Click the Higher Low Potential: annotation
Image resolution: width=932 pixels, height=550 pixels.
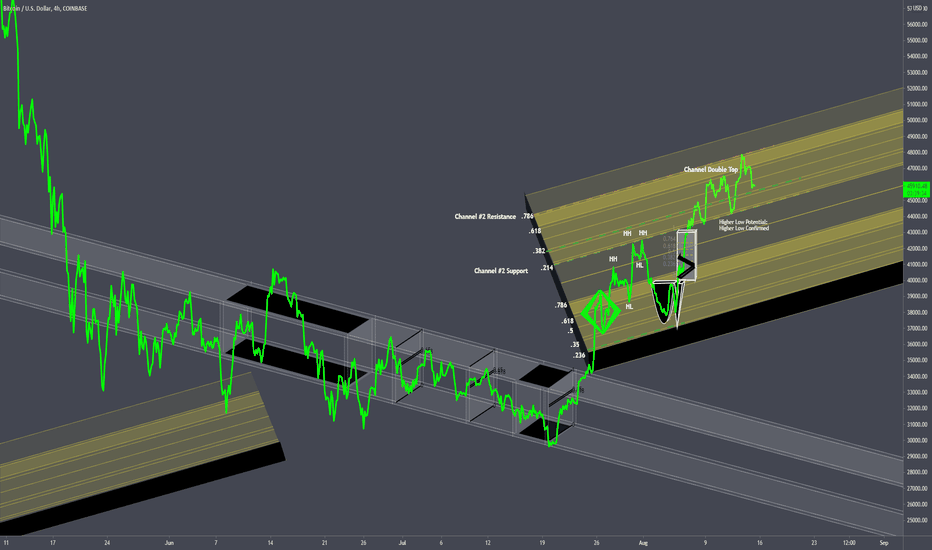[743, 222]
